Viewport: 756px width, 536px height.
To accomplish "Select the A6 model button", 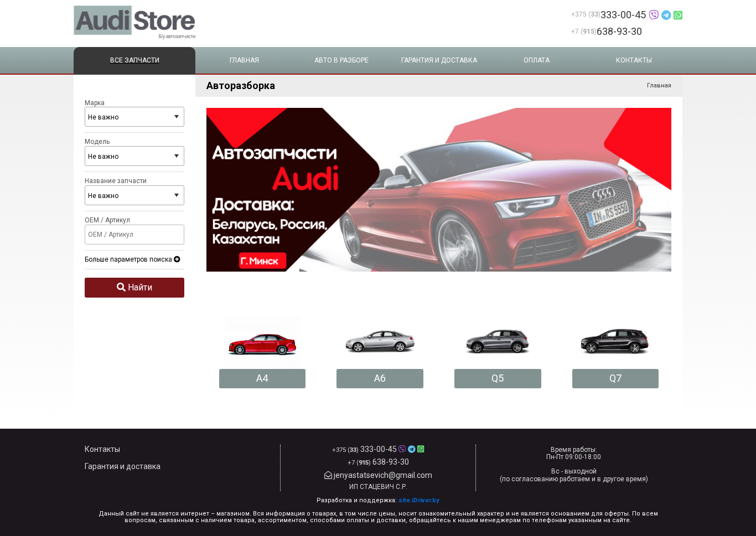I will (380, 379).
